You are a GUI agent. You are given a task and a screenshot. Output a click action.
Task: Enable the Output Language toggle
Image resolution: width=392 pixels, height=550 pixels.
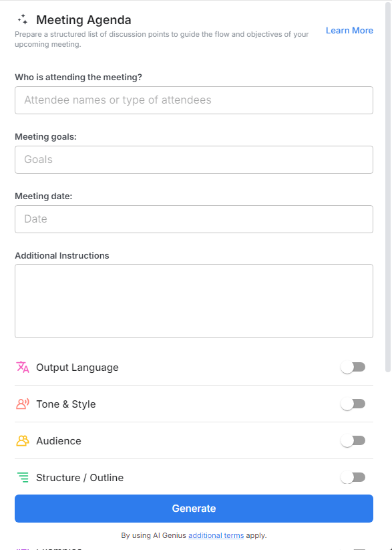pos(353,367)
